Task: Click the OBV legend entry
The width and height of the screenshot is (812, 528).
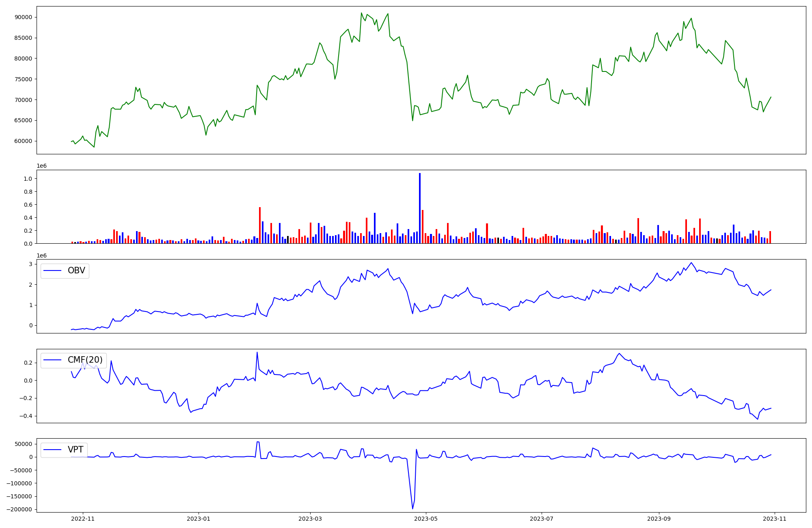Action: tap(65, 271)
